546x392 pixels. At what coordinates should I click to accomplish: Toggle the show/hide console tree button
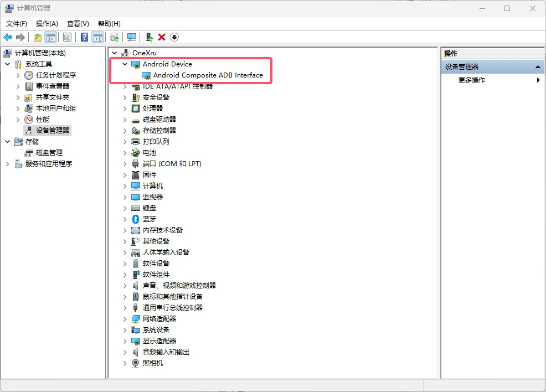pos(51,37)
